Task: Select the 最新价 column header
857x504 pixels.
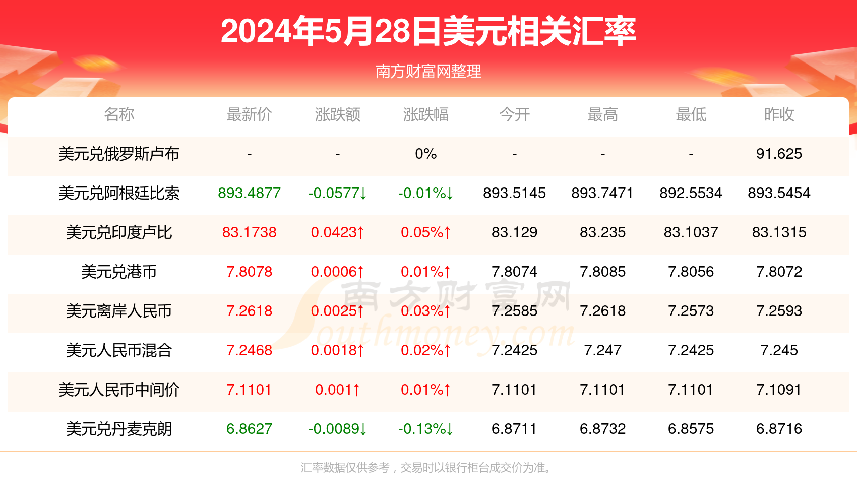Action: (x=250, y=114)
